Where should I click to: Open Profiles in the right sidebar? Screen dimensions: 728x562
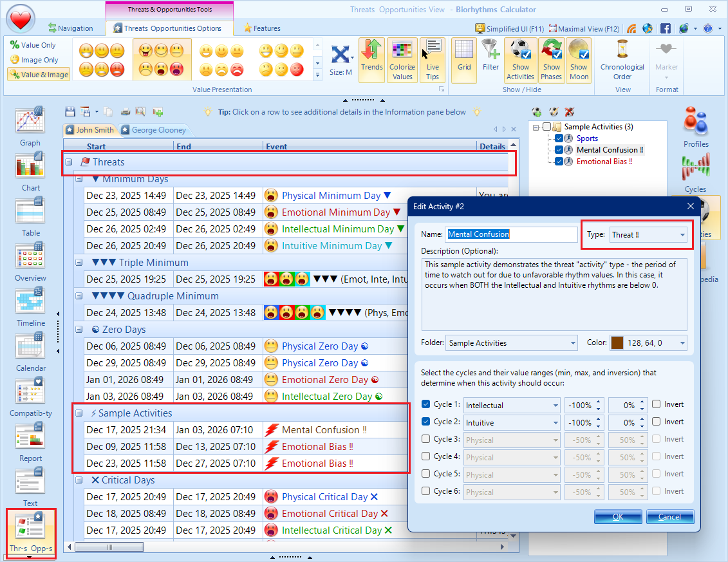pyautogui.click(x=696, y=122)
